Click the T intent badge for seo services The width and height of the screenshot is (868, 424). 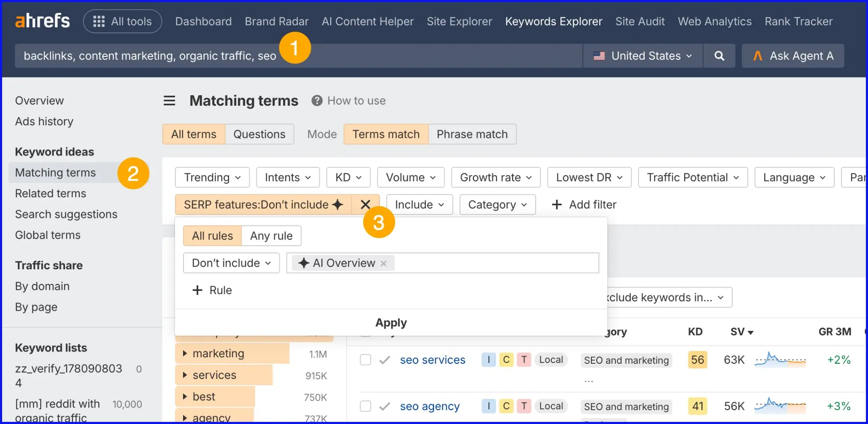pyautogui.click(x=524, y=360)
